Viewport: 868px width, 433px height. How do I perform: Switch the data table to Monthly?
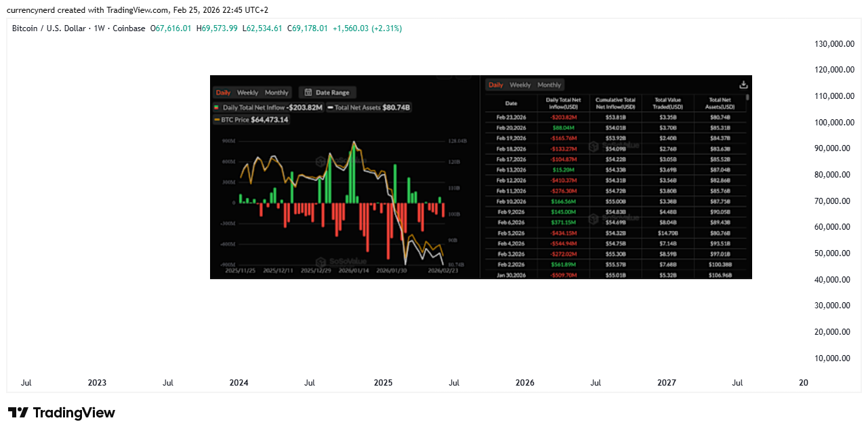(x=550, y=85)
